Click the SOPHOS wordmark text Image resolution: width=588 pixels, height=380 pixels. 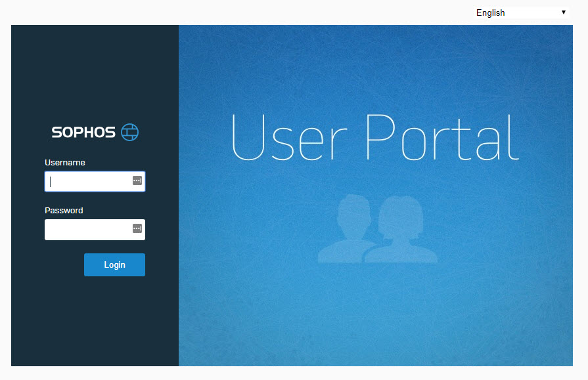pyautogui.click(x=83, y=133)
